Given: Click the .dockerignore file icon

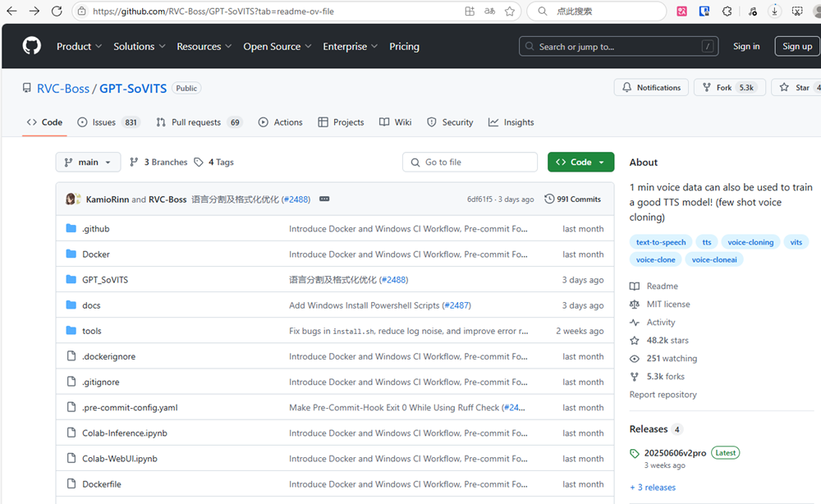Looking at the screenshot, I should click(x=71, y=356).
